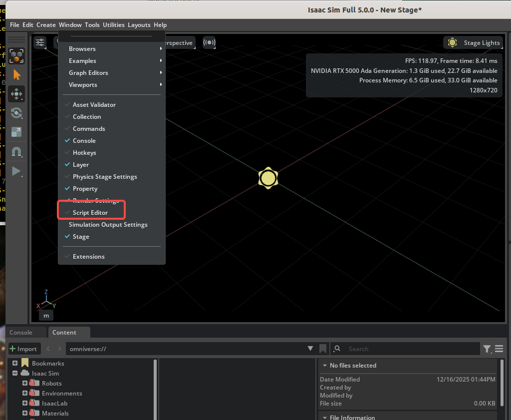Expand the IsaacLab folder node
The image size is (511, 420).
(25, 403)
